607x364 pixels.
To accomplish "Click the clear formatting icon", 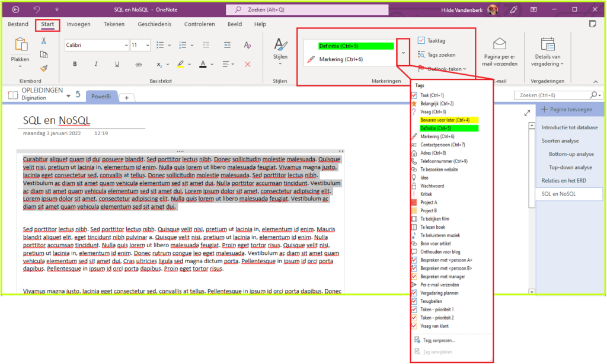I will [x=248, y=45].
